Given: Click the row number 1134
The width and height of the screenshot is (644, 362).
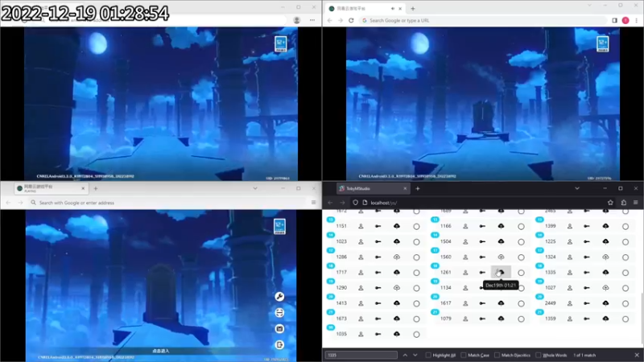Looking at the screenshot, I should (446, 288).
